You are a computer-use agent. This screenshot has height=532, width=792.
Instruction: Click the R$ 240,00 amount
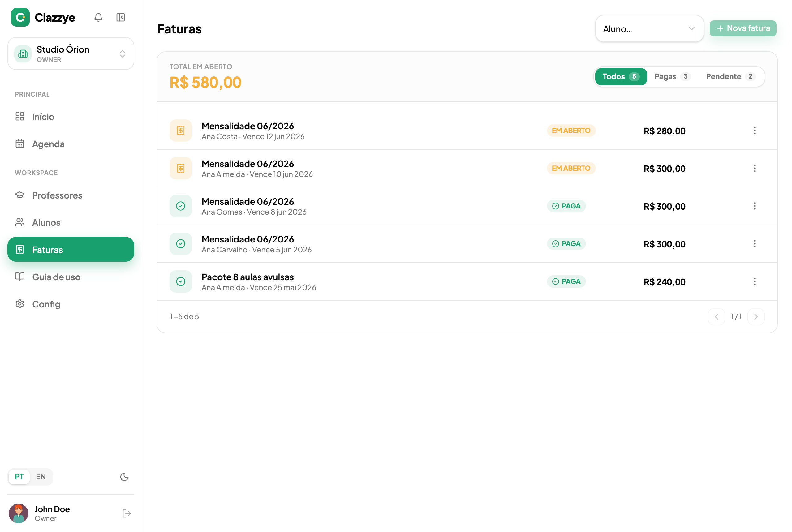[665, 282]
